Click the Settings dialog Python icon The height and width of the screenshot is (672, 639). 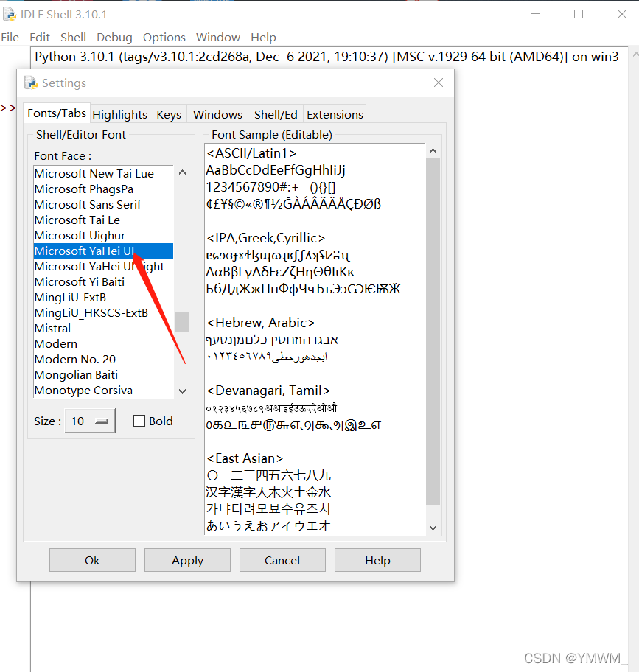coord(31,83)
